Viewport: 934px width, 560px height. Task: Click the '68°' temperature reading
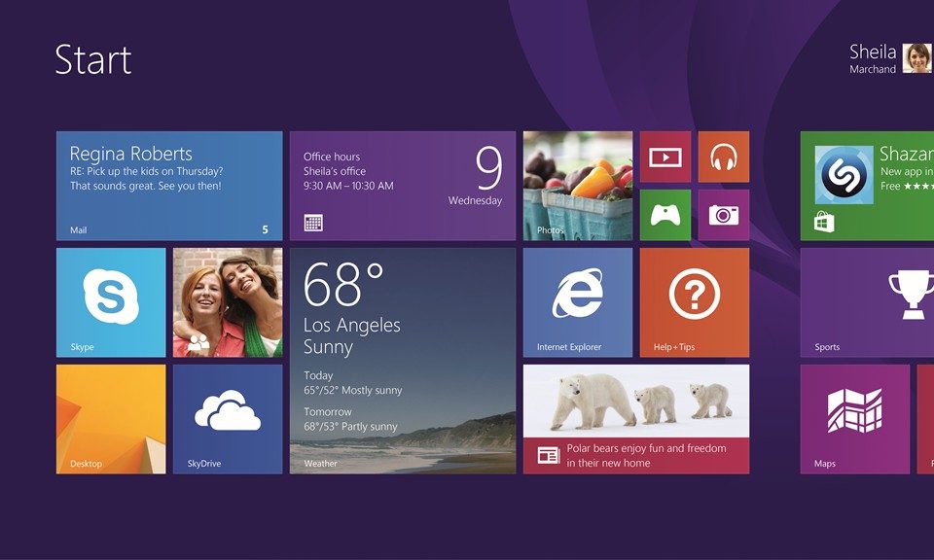click(x=343, y=285)
